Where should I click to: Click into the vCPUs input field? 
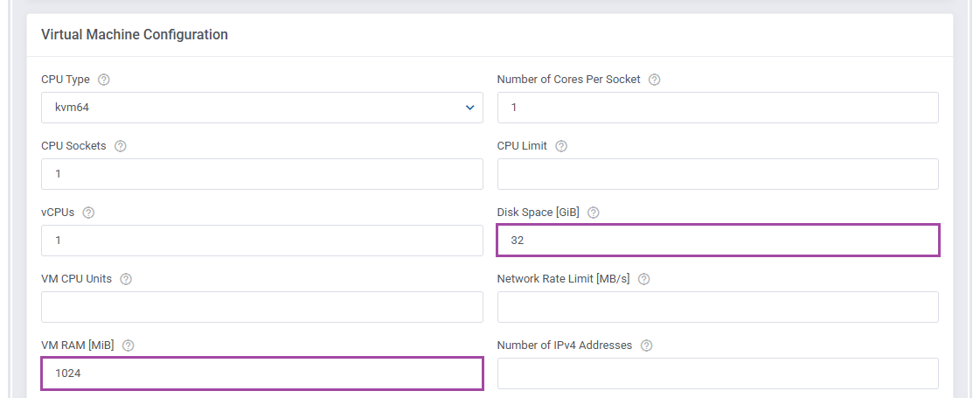pos(261,241)
